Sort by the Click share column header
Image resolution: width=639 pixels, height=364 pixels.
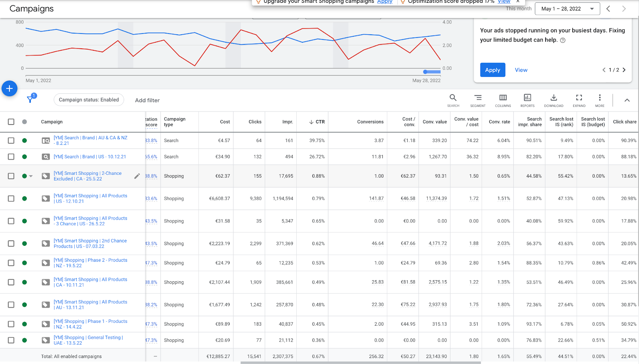pos(625,122)
